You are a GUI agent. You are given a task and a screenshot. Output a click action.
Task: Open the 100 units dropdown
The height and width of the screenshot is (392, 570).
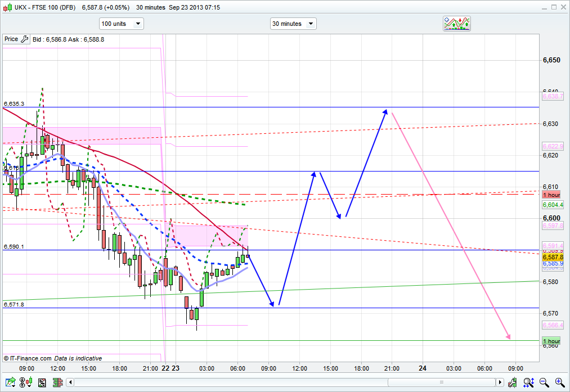click(x=121, y=24)
